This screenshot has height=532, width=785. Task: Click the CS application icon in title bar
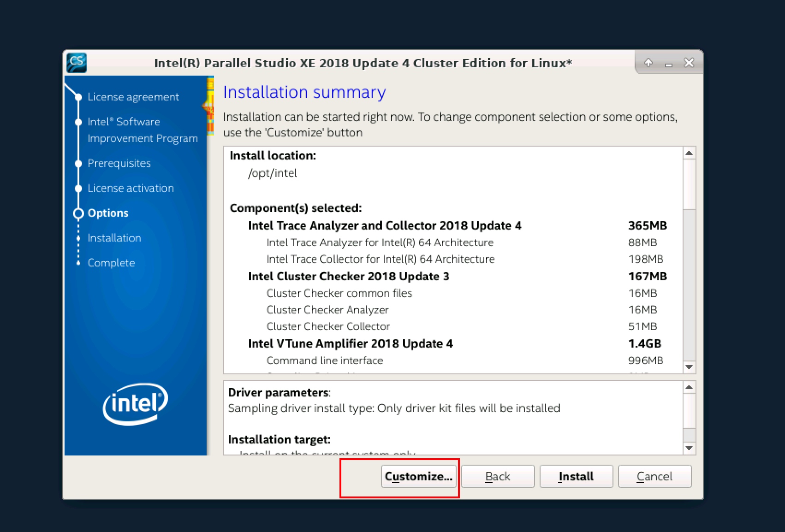point(77,62)
